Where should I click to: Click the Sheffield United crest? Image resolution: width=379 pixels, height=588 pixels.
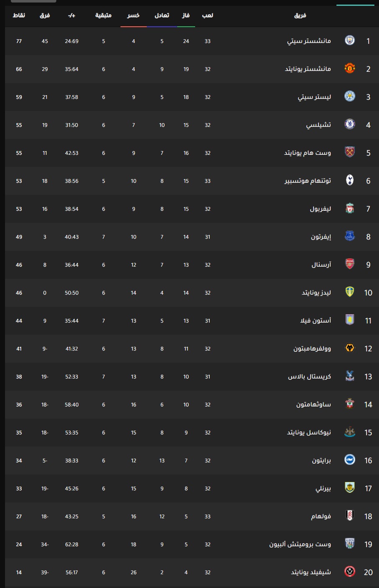pos(350,572)
